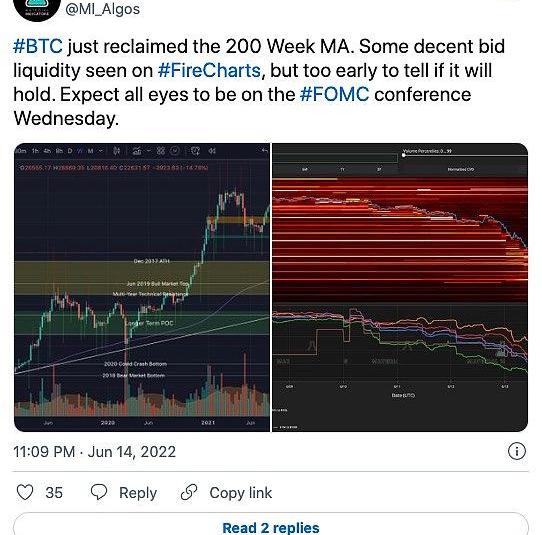Open the right FireCharts heatmap image
The width and height of the screenshot is (542, 535).
coord(400,287)
